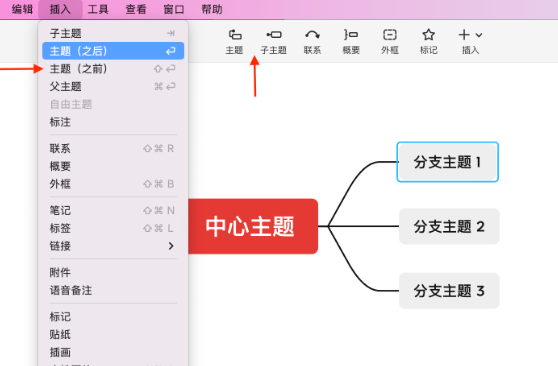This screenshot has height=366, width=558.
Task: Choose 主题（之前） from the insert menu
Action: pyautogui.click(x=113, y=69)
